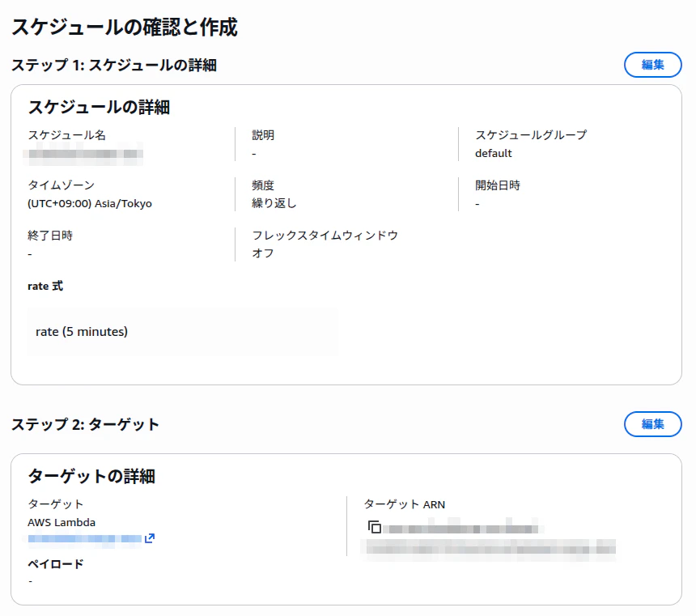Click the タイムゾーン label
The image size is (696, 616).
tap(62, 185)
